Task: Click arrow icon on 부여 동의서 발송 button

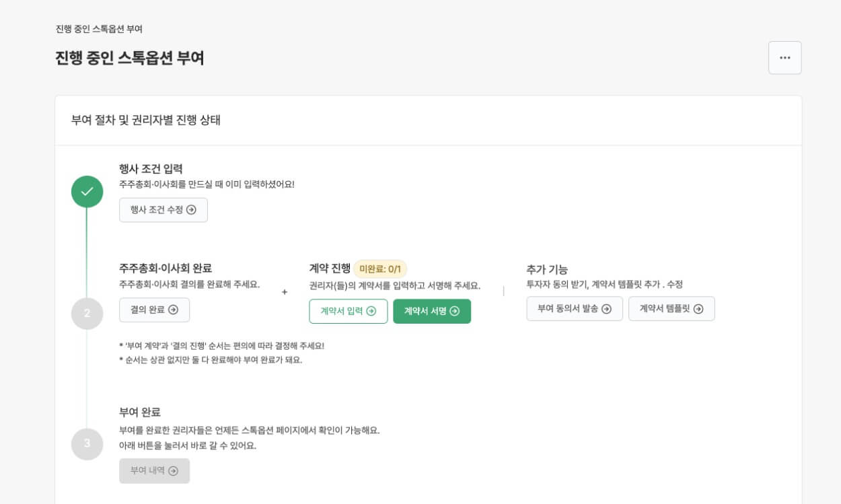Action: [606, 309]
